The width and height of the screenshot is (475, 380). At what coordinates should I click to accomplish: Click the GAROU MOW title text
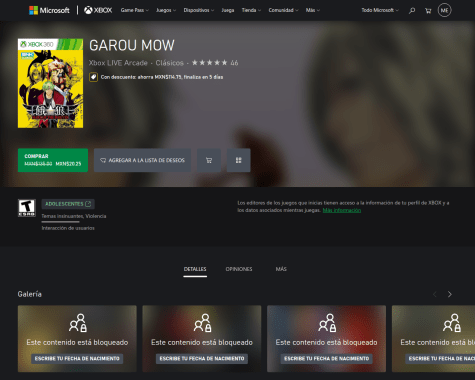[x=132, y=45]
